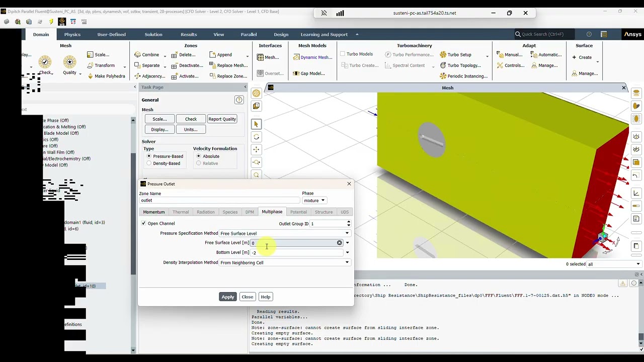
Task: Click the Deactivate... zones item
Action: (x=187, y=65)
